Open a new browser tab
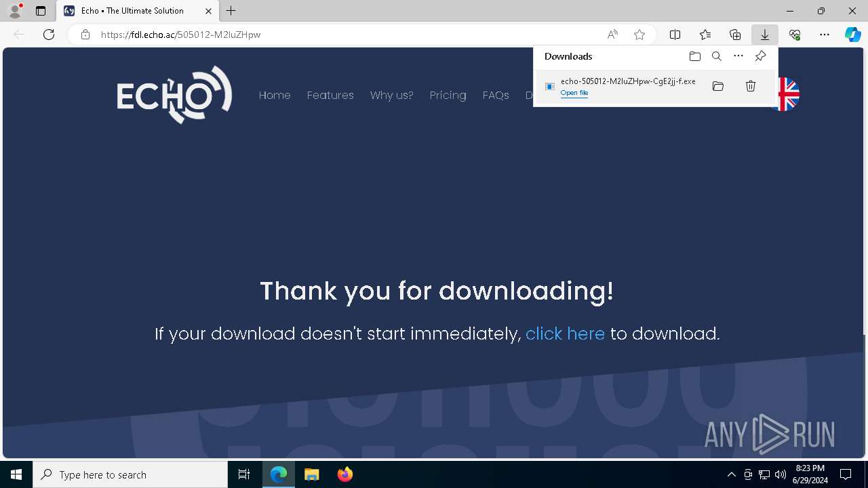Image resolution: width=868 pixels, height=488 pixels. pos(231,11)
